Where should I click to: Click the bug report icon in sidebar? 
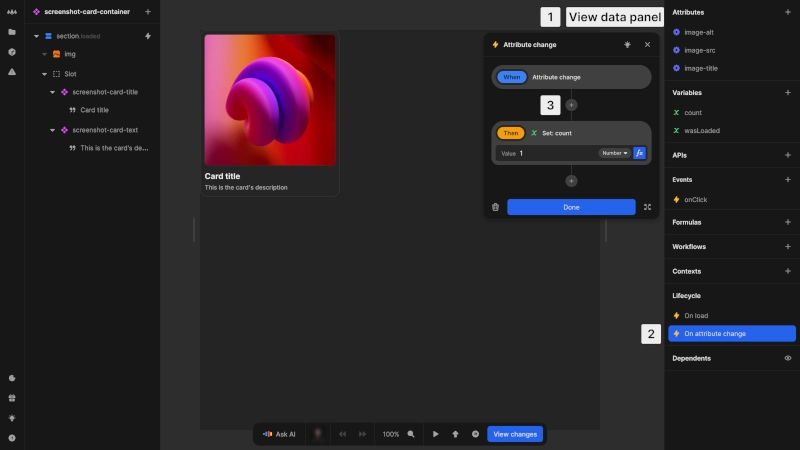(12, 418)
